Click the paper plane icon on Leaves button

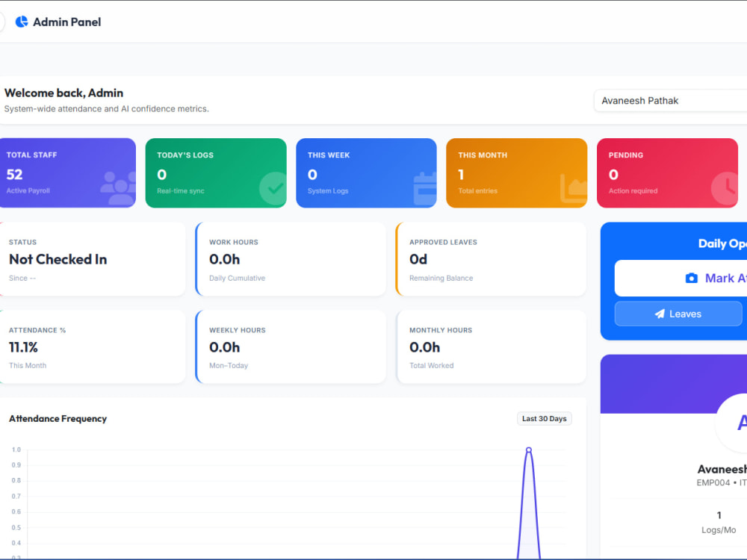660,314
